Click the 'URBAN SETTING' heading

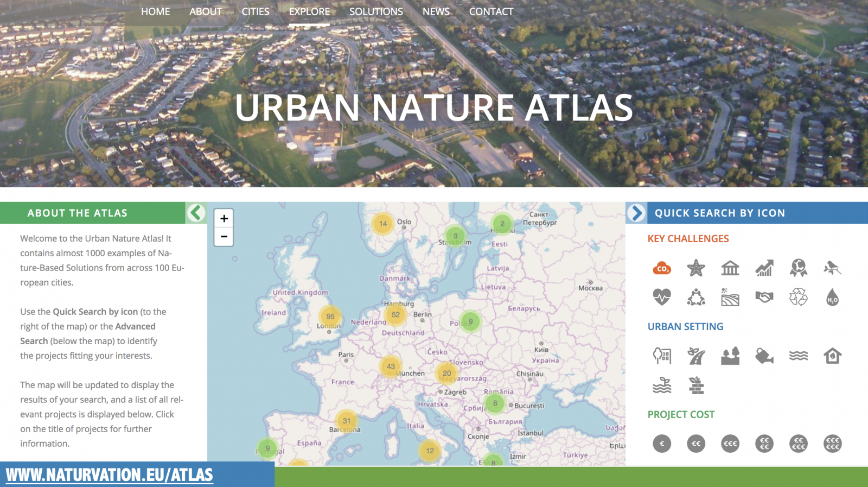(685, 327)
